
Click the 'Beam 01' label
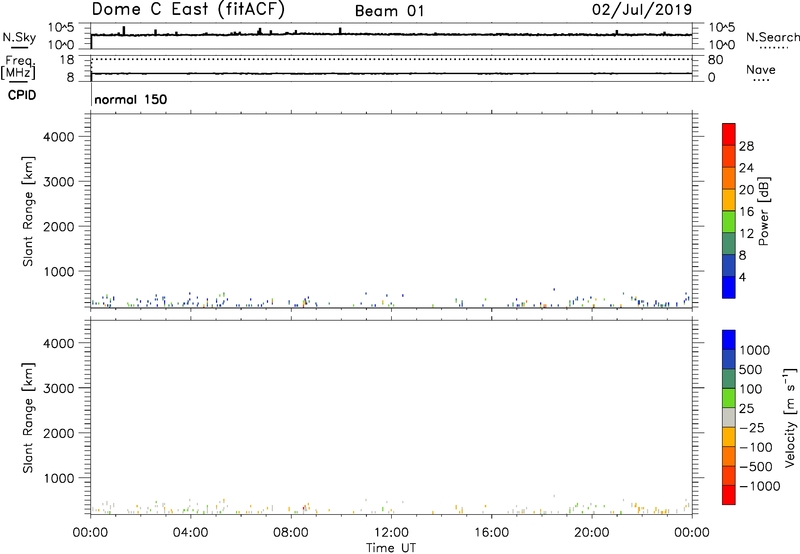[x=389, y=11]
